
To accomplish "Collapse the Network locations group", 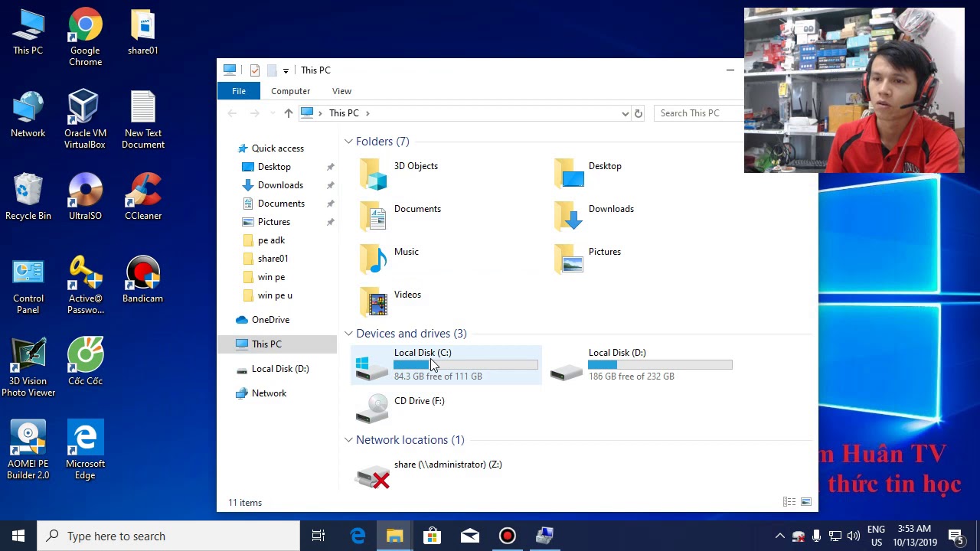I will pos(348,440).
